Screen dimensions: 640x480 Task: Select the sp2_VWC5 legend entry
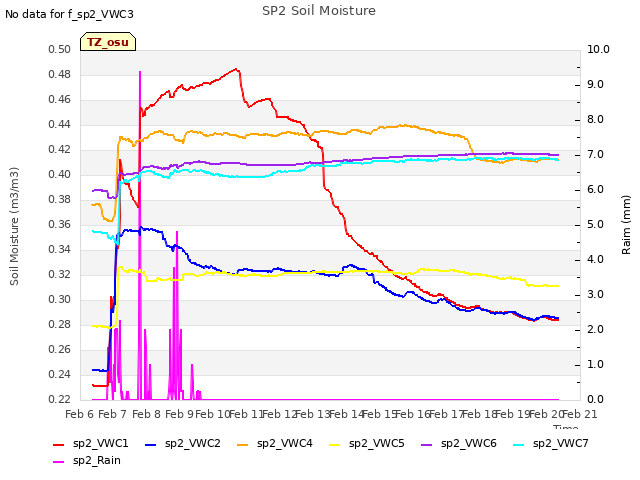pos(367,443)
